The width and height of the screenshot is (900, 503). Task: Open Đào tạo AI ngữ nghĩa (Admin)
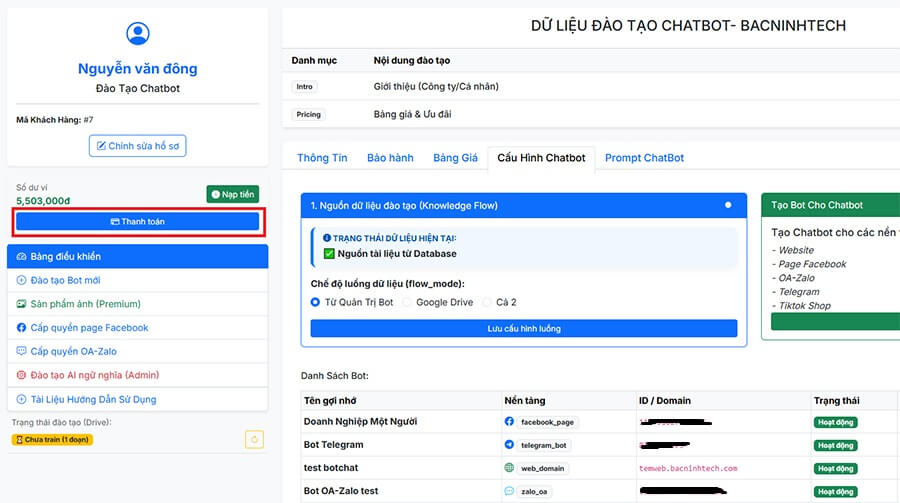(138, 375)
